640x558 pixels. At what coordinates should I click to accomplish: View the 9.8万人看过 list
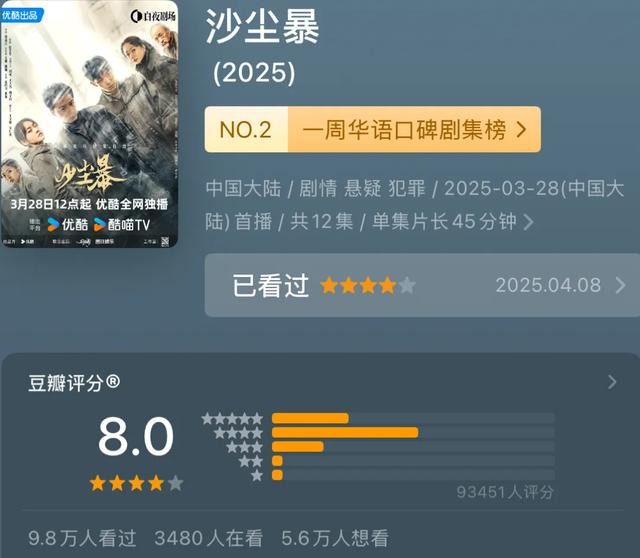82,538
